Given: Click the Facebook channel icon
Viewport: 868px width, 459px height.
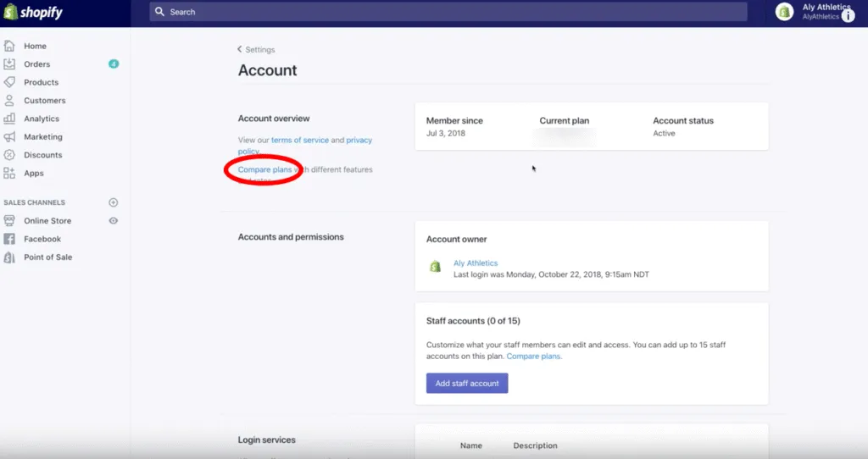Looking at the screenshot, I should (9, 239).
